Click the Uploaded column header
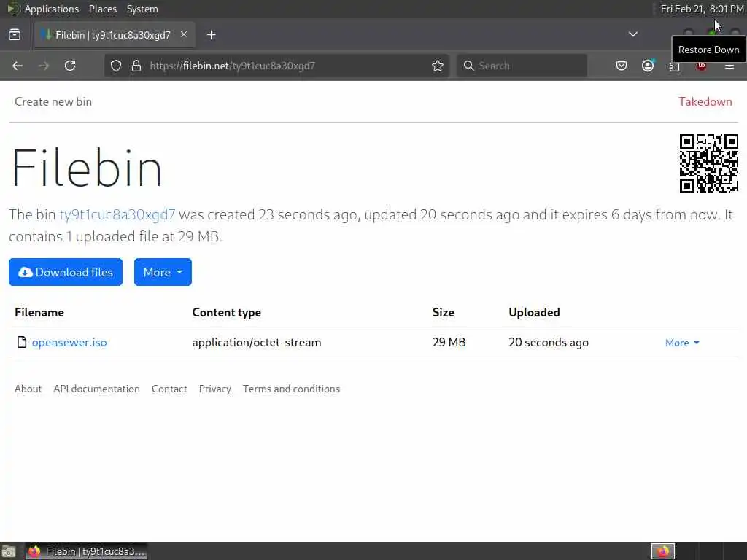Screen dimensions: 747x560 pyautogui.click(x=534, y=312)
